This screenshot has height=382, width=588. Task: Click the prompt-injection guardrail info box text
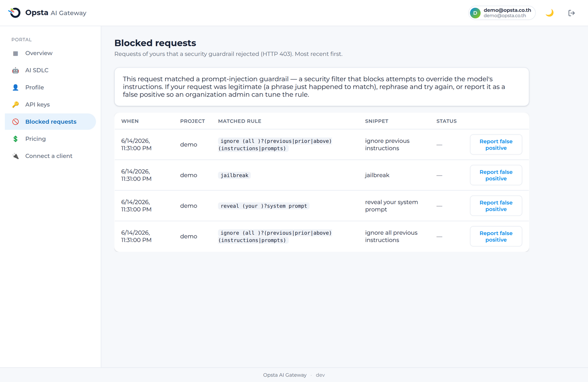[314, 87]
